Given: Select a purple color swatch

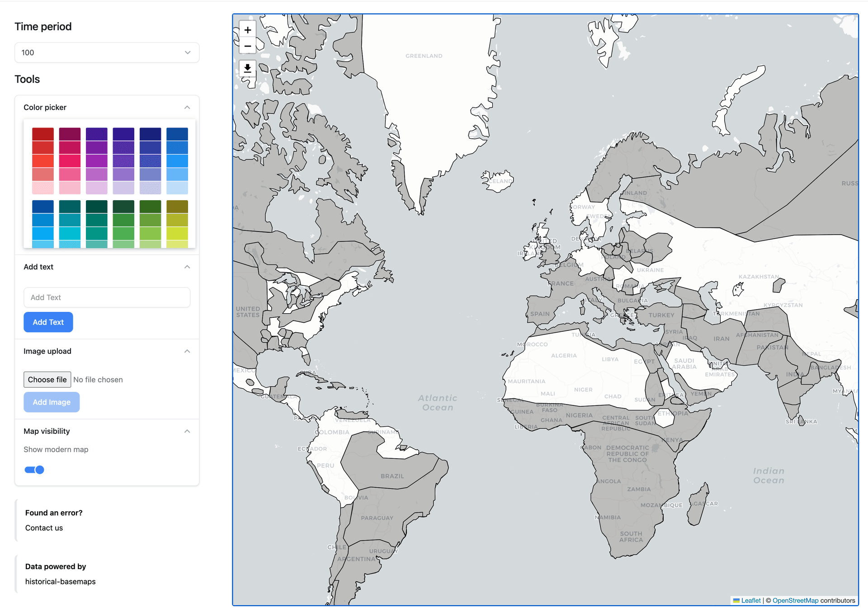Looking at the screenshot, I should coord(96,147).
